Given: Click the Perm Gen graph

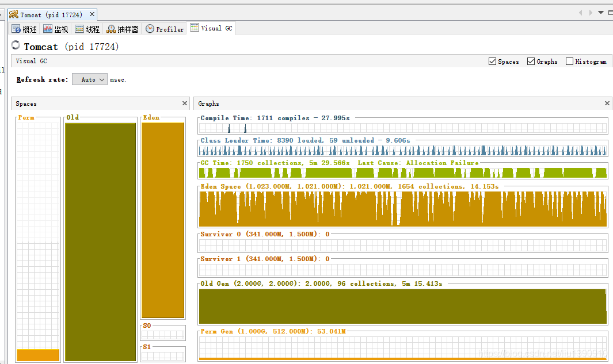Looking at the screenshot, I should click(x=403, y=348).
